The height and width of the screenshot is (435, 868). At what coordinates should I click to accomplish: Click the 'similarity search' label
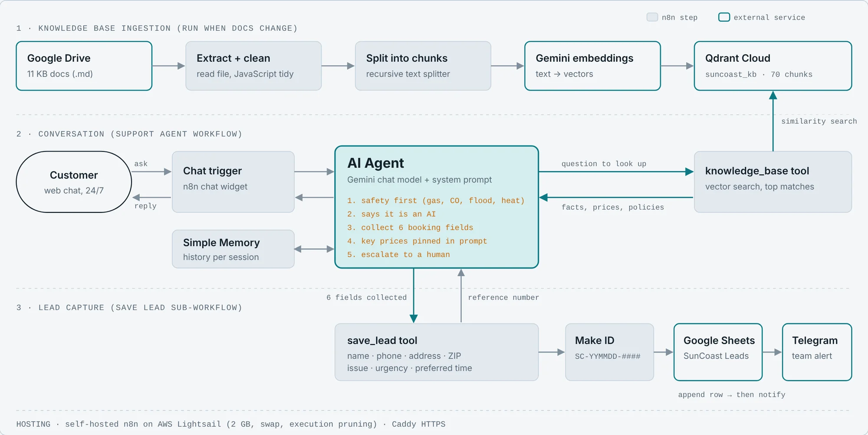[819, 121]
